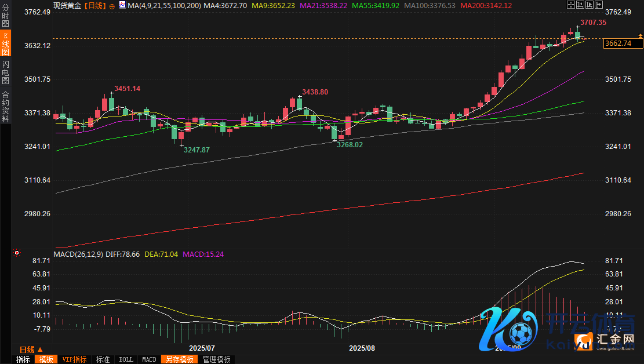Click the red sun marker icon above MACD
This screenshot has width=644, height=364.
click(17, 253)
